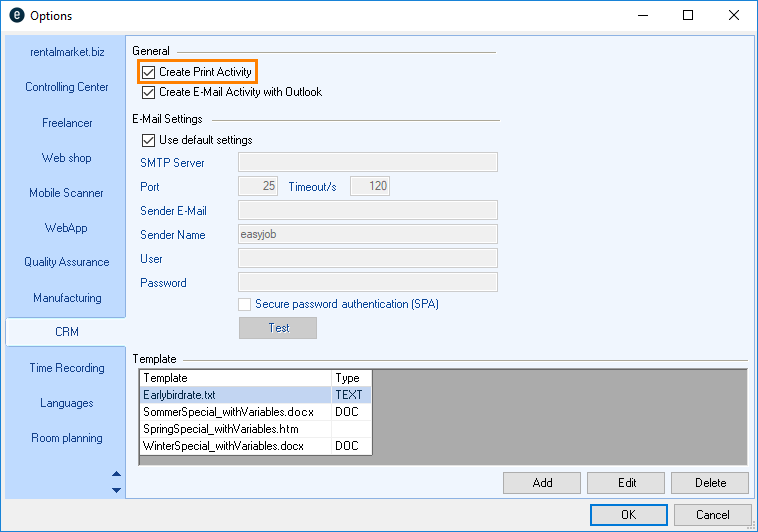758x532 pixels.
Task: Open the Mobile Scanner tab
Action: pyautogui.click(x=67, y=193)
